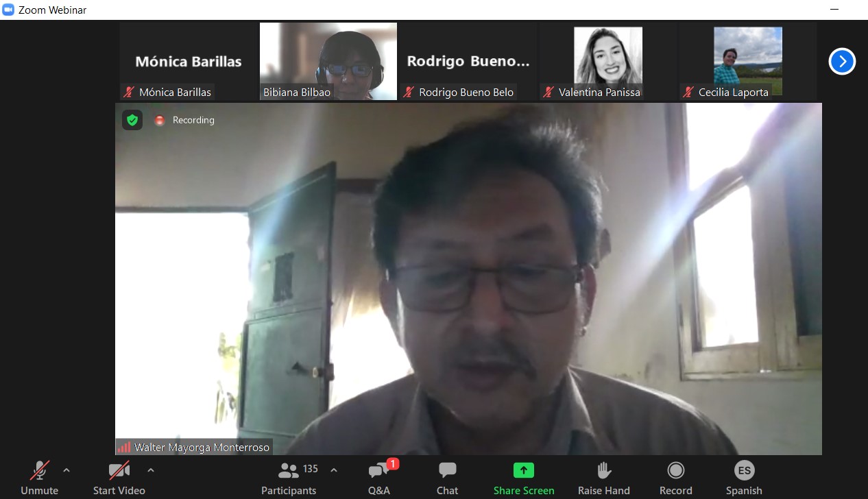868x499 pixels.
Task: Click muted mic icon of Valentina Panissa
Action: tap(548, 92)
